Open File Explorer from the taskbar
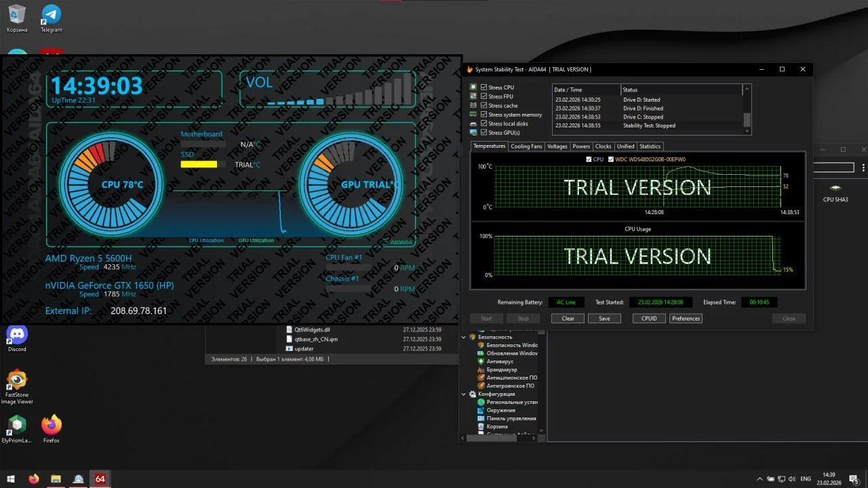The width and height of the screenshot is (868, 488). (x=56, y=479)
